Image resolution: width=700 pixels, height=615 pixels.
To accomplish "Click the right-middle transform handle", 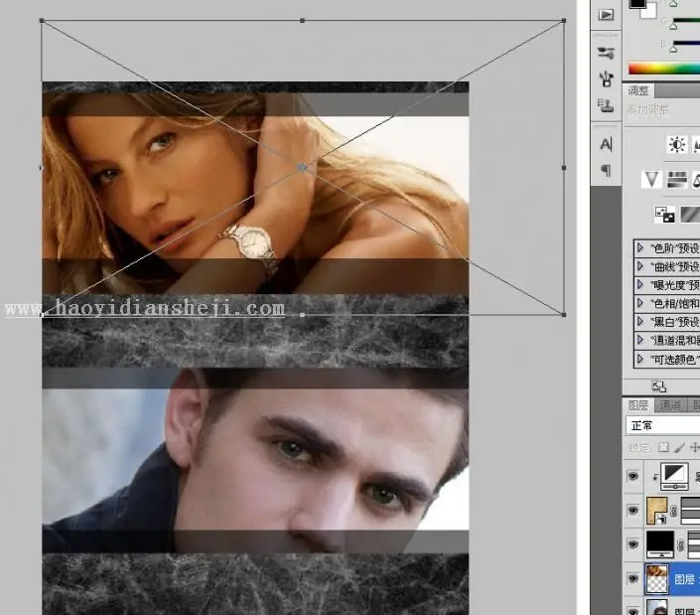I will pyautogui.click(x=564, y=168).
